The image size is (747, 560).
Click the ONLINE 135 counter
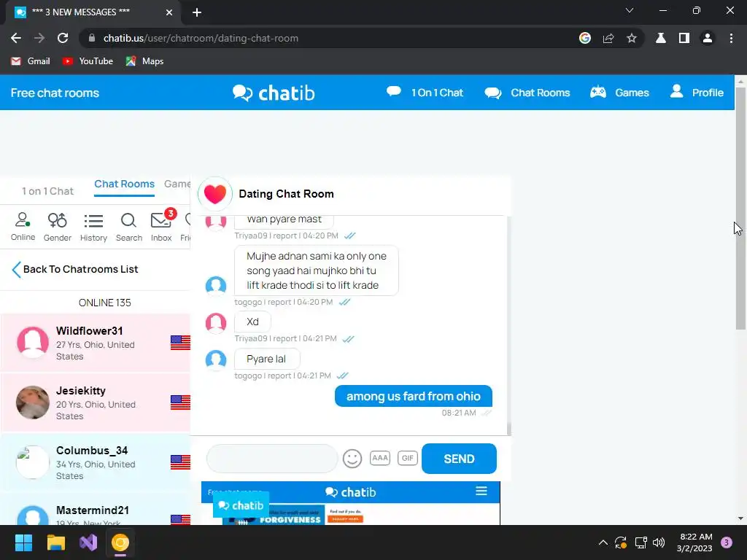(x=105, y=303)
